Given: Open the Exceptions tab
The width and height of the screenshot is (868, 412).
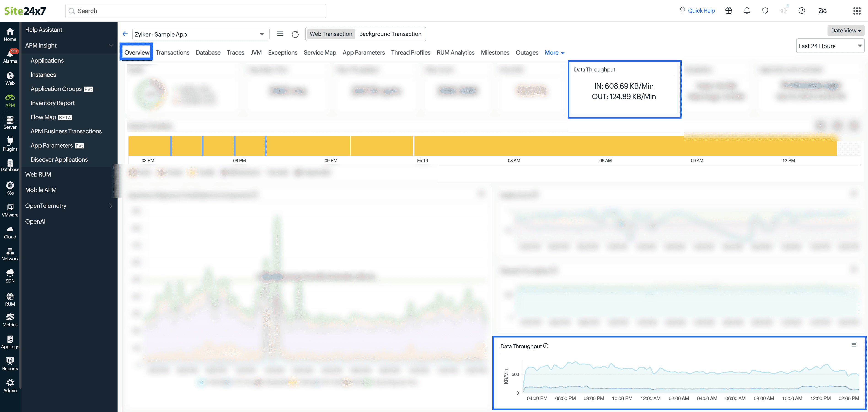Looking at the screenshot, I should pos(283,53).
